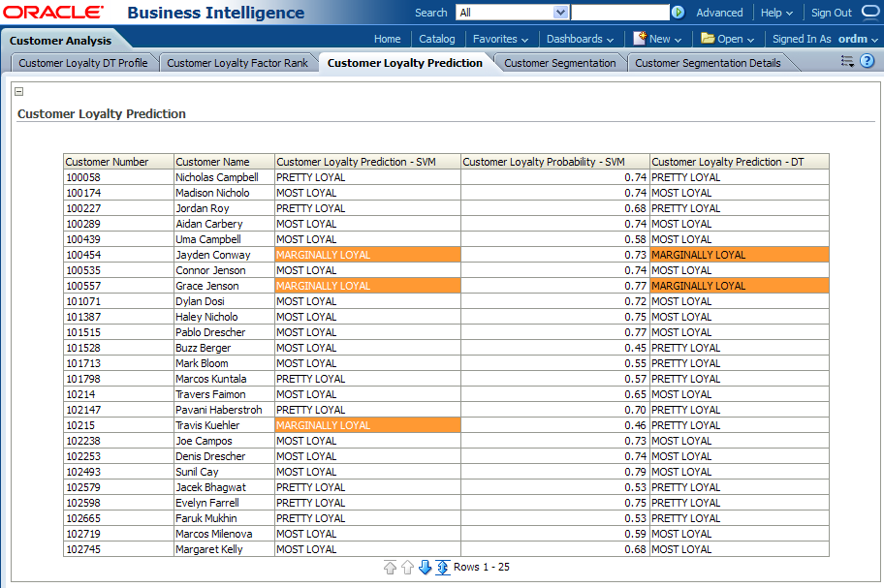Click the blue help question mark icon
The height and width of the screenshot is (588, 884).
click(868, 61)
